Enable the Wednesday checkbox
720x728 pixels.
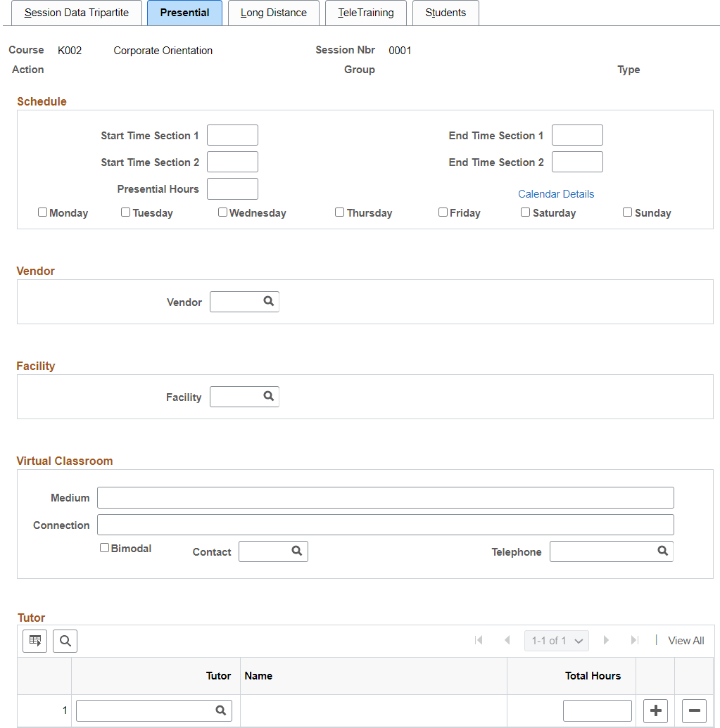click(222, 212)
